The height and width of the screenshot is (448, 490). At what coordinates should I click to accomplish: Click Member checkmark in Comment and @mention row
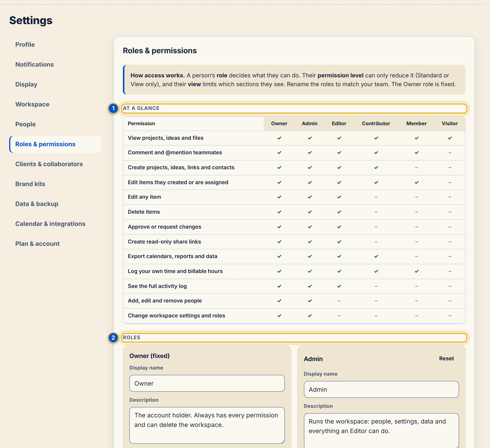[x=417, y=153]
